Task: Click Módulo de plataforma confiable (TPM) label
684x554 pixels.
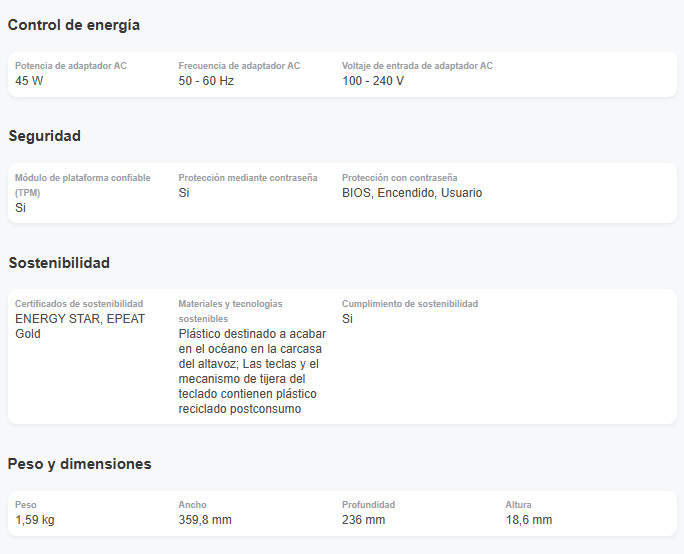Action: pos(82,185)
